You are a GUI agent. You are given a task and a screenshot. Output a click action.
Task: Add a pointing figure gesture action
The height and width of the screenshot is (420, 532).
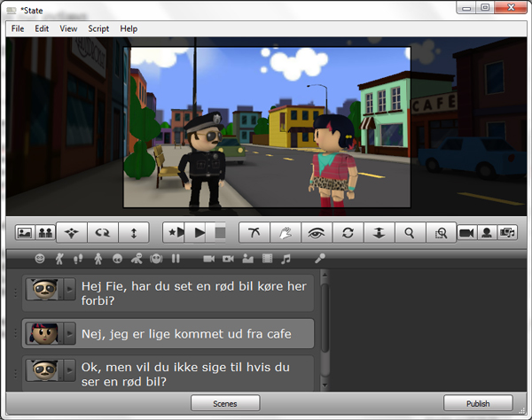point(137,259)
